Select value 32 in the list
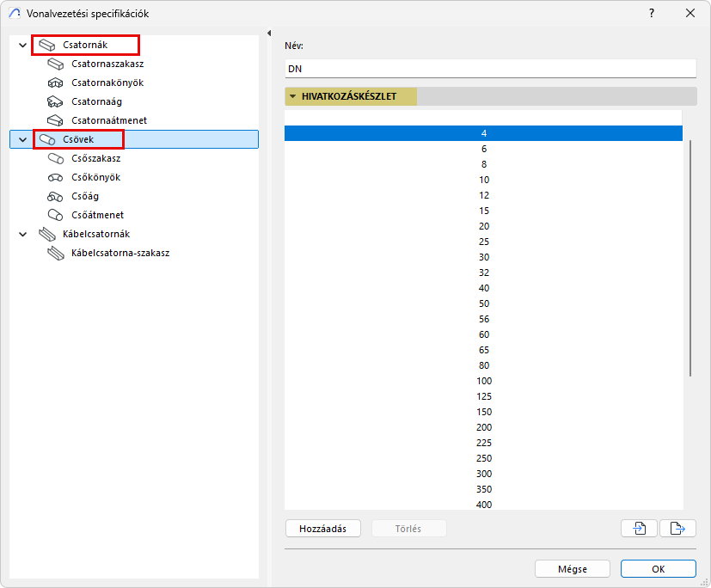 [x=483, y=273]
